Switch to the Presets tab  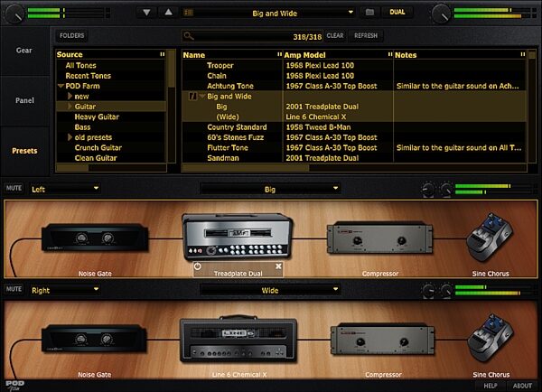[x=24, y=151]
